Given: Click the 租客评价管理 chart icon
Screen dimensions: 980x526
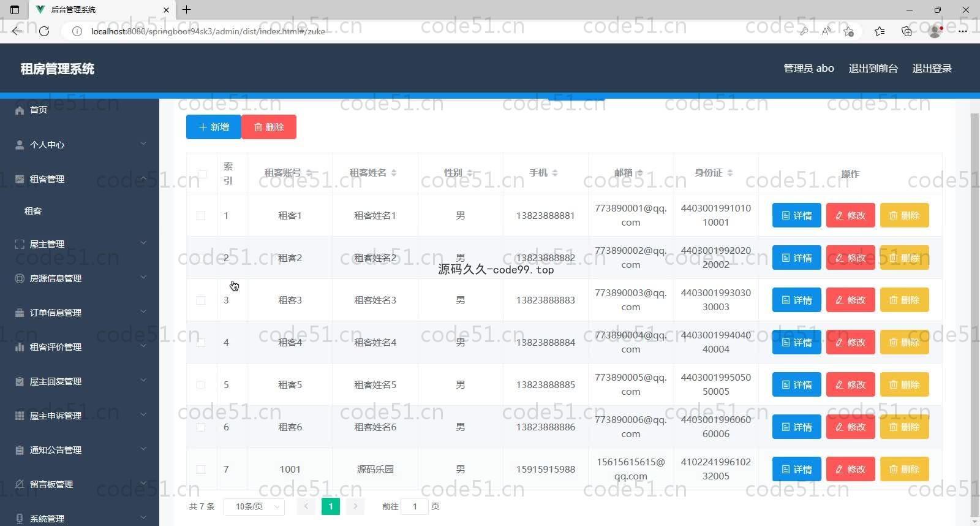Looking at the screenshot, I should tap(20, 347).
